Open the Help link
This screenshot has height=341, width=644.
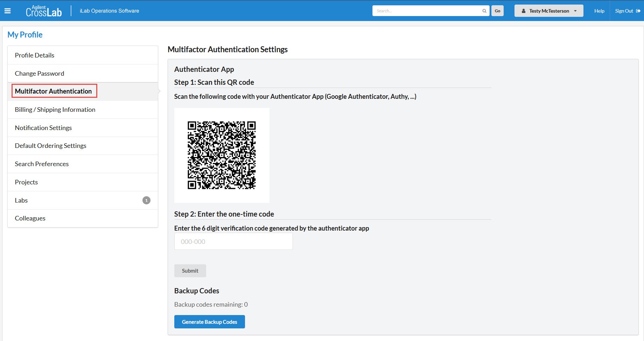point(599,11)
